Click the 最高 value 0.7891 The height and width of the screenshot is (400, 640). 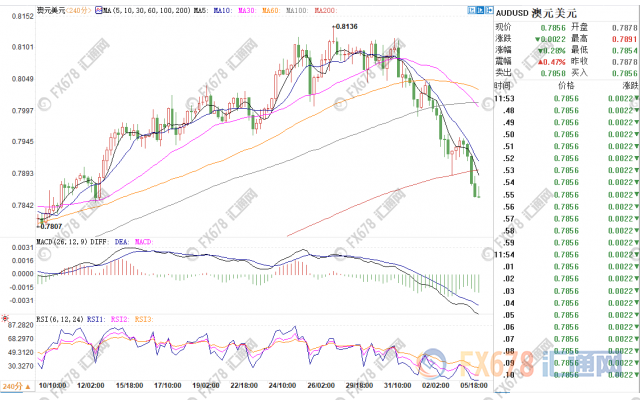(x=624, y=39)
